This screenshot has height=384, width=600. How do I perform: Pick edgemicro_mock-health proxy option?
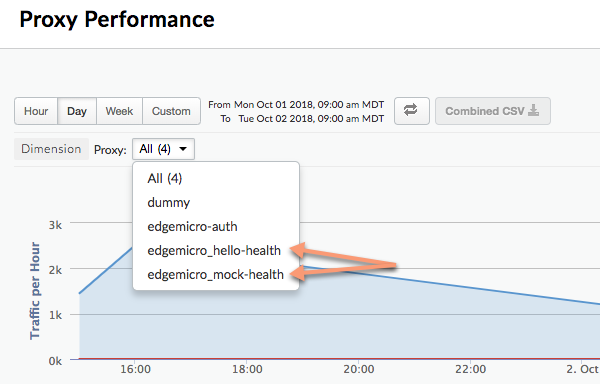click(215, 275)
